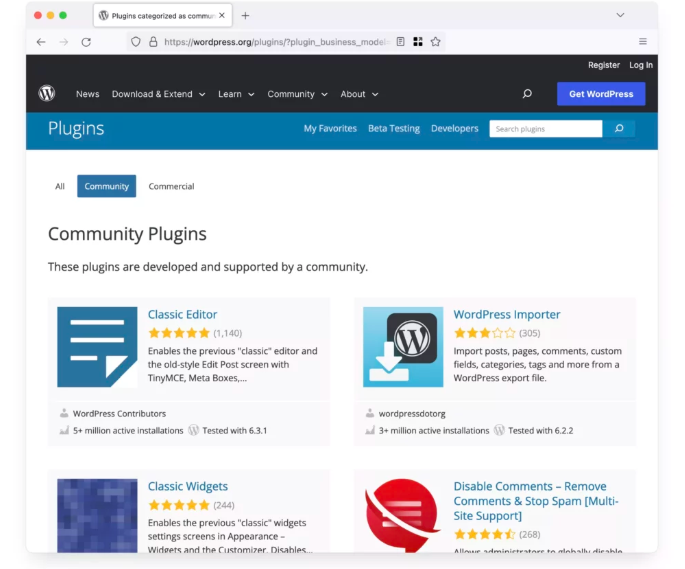
Task: Open a new tab with the plus icon
Action: [x=246, y=16]
